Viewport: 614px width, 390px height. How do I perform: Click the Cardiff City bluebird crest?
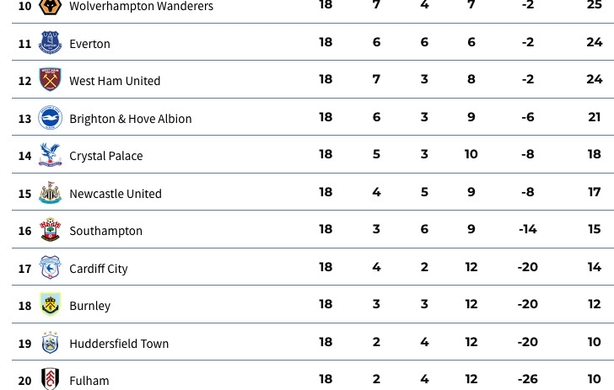50,267
